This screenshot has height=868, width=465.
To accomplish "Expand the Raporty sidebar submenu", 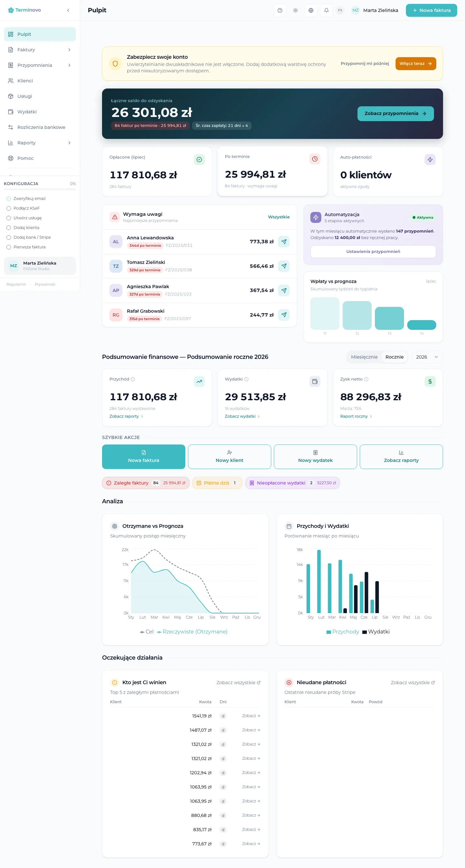I will pos(69,143).
